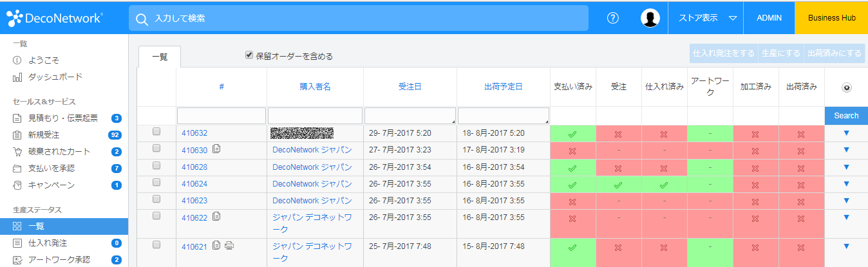This screenshot has height=267, width=868.
Task: Click 破棄されたカート cart icon
Action: (x=17, y=152)
